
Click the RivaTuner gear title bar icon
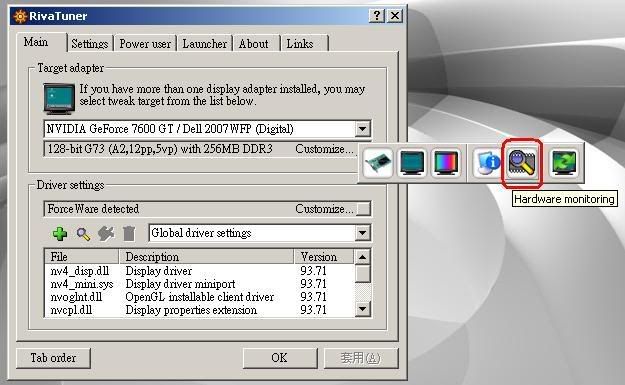coord(20,16)
